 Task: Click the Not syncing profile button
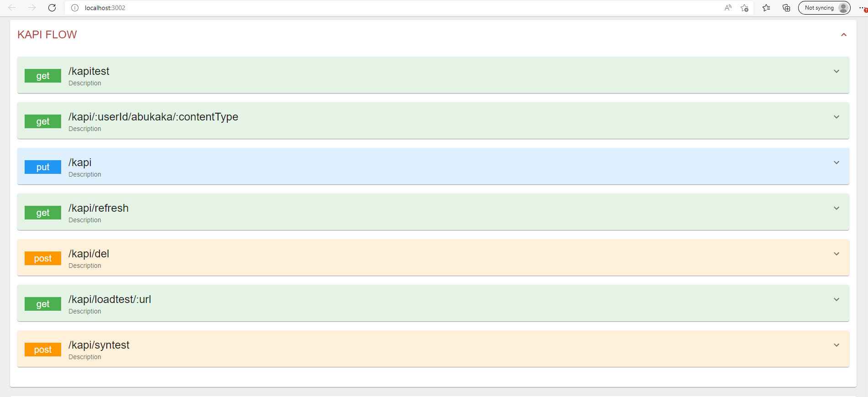click(x=824, y=8)
